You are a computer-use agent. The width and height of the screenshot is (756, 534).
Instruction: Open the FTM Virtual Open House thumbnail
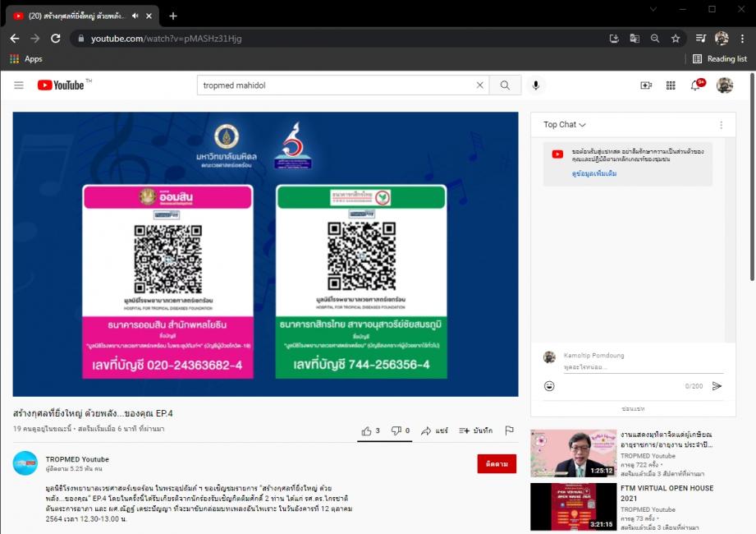click(573, 507)
